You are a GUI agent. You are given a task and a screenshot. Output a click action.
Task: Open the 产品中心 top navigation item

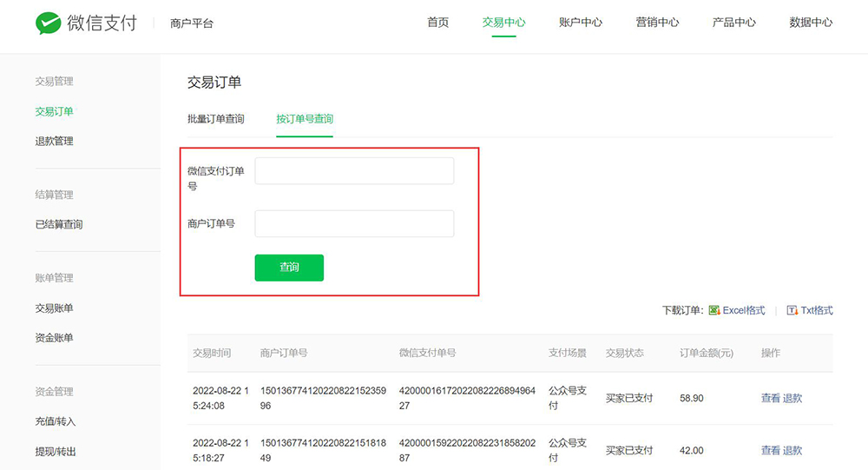pyautogui.click(x=734, y=23)
